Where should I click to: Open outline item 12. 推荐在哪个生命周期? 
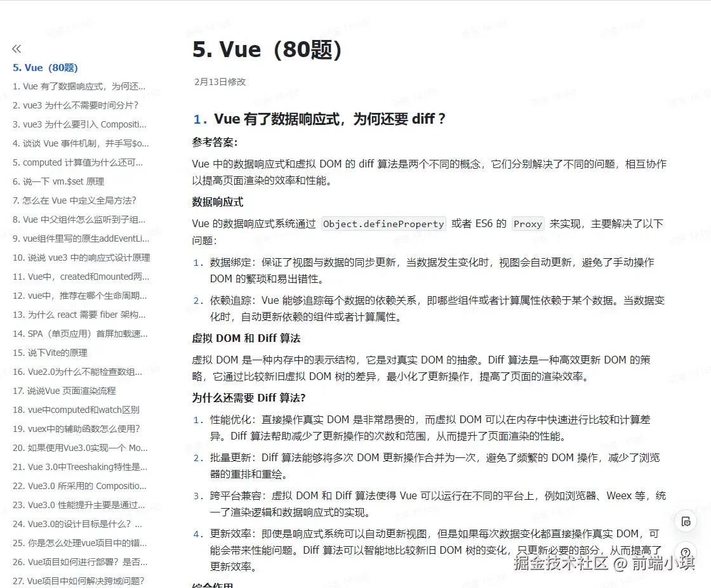coord(80,296)
